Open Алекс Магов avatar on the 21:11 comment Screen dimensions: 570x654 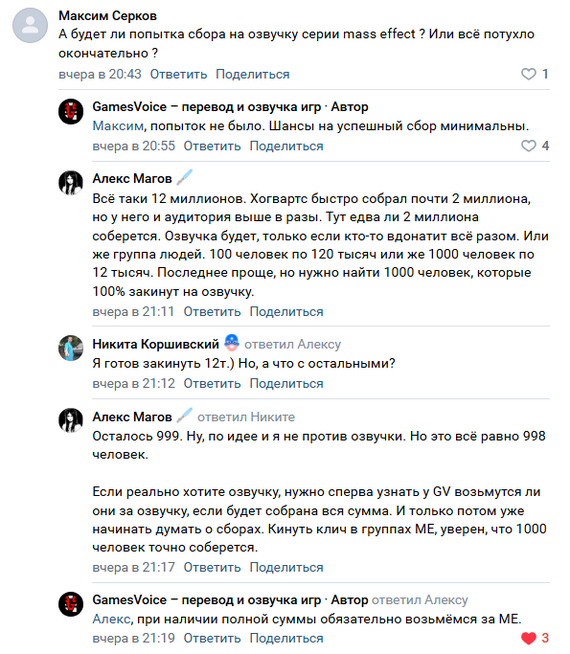[x=70, y=183]
